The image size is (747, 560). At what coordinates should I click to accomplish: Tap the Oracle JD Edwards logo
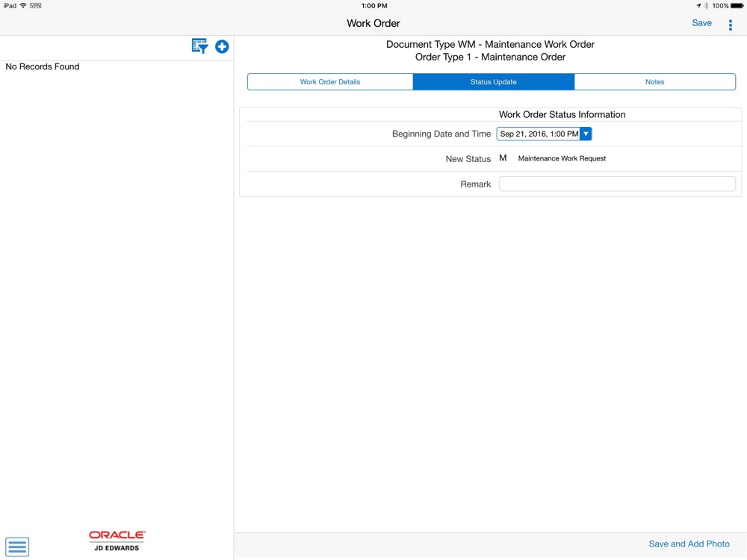[117, 541]
